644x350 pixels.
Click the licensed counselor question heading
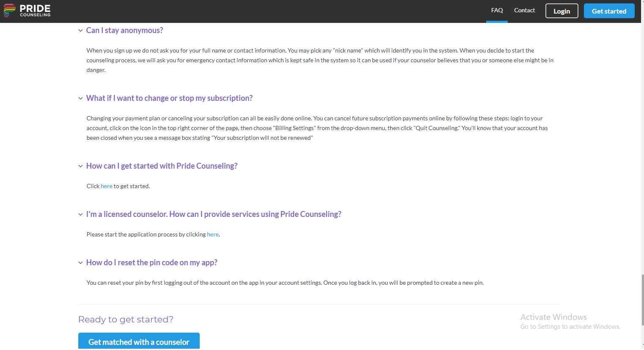tap(214, 214)
